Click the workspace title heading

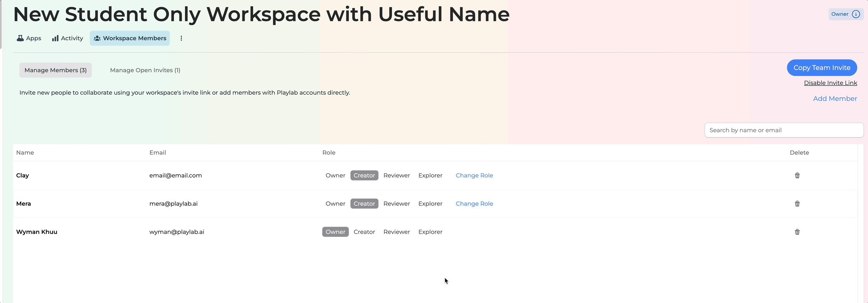262,14
